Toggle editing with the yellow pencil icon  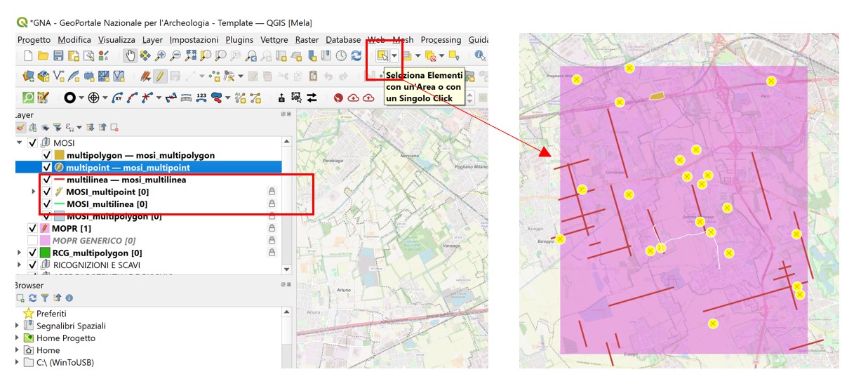pyautogui.click(x=161, y=76)
